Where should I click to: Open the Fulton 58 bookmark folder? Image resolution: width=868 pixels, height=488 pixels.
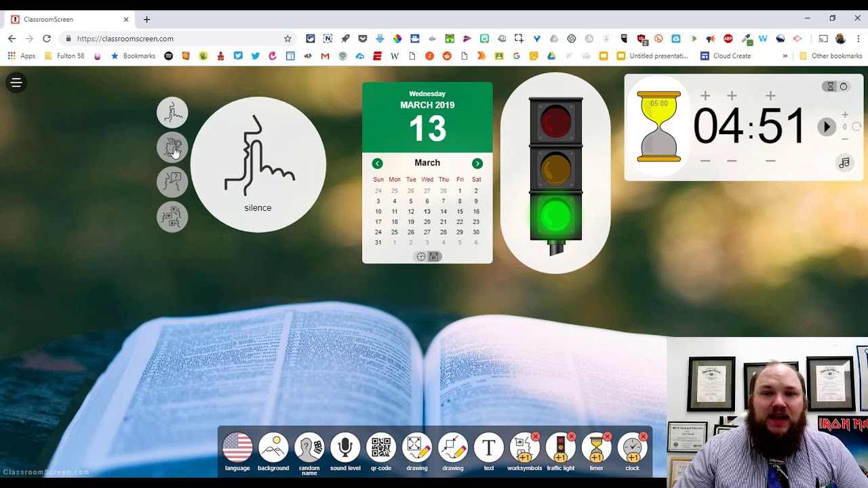(x=64, y=56)
